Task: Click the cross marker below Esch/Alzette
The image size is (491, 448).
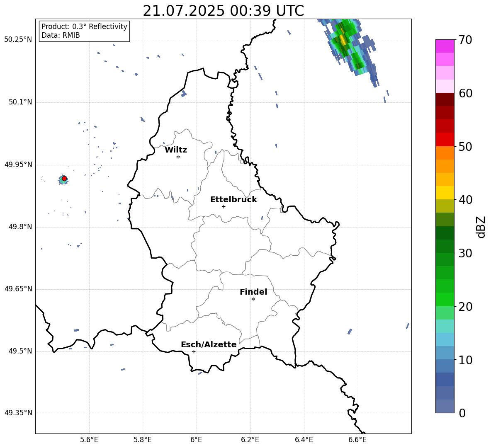Action: click(194, 351)
